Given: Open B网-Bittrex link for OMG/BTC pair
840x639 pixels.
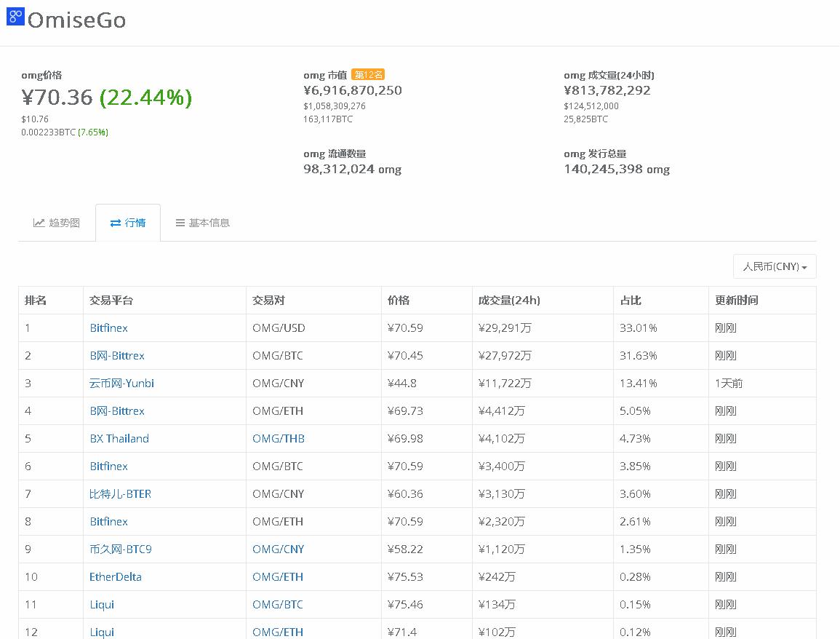Looking at the screenshot, I should pos(116,356).
